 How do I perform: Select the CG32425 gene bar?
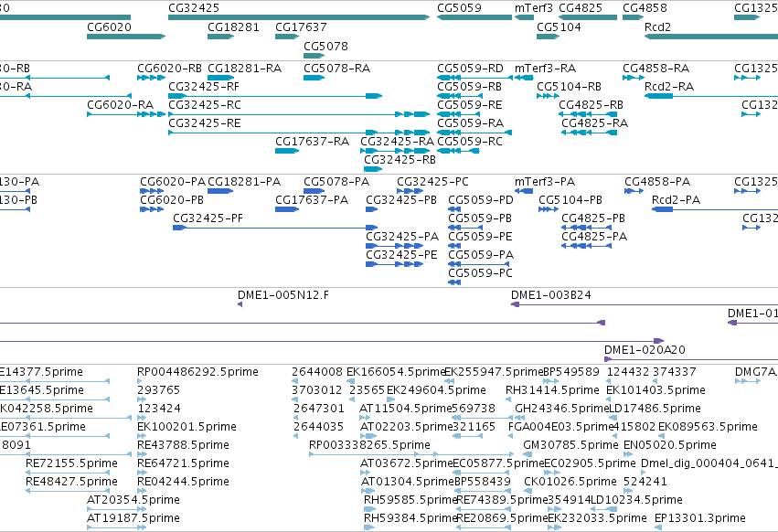[299, 17]
